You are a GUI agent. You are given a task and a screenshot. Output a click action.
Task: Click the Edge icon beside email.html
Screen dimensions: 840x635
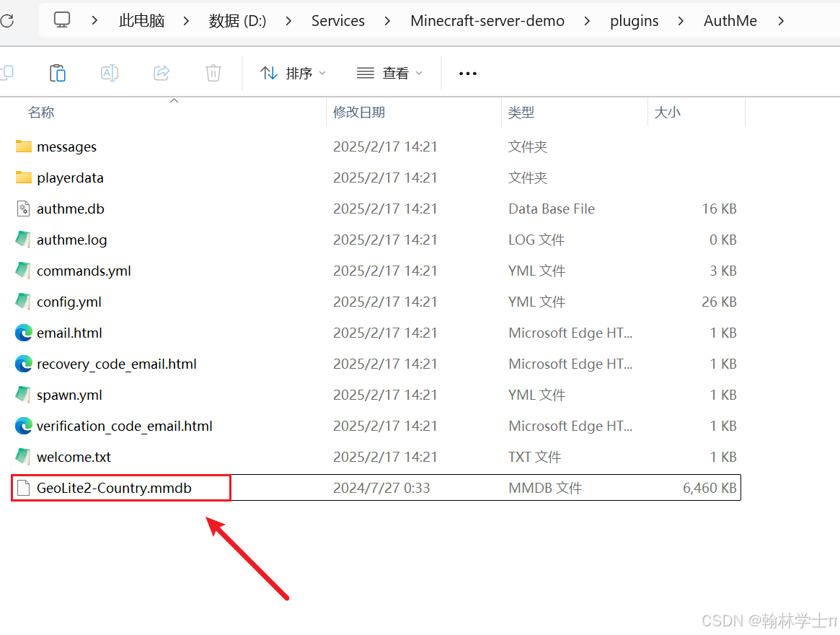point(24,333)
